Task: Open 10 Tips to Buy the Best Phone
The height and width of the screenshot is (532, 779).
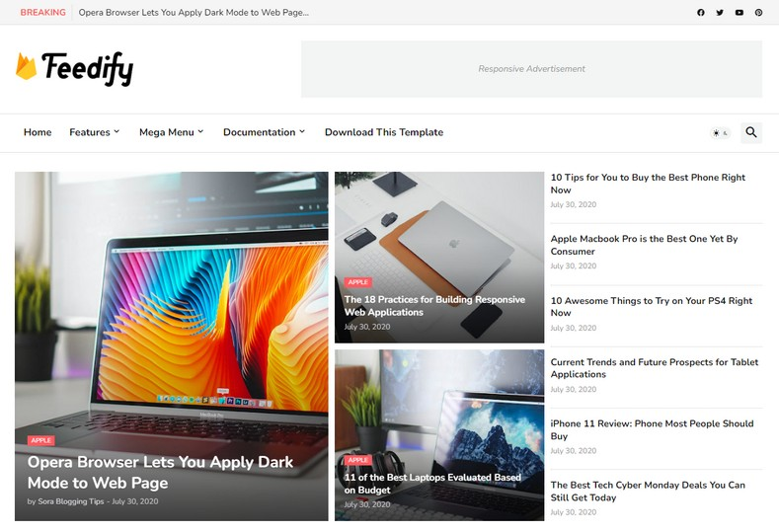Action: click(x=648, y=184)
